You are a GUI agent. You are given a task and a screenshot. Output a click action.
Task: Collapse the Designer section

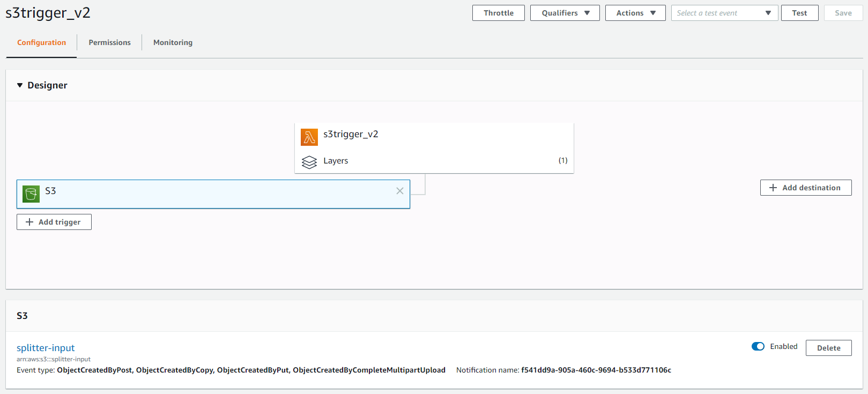click(x=20, y=85)
